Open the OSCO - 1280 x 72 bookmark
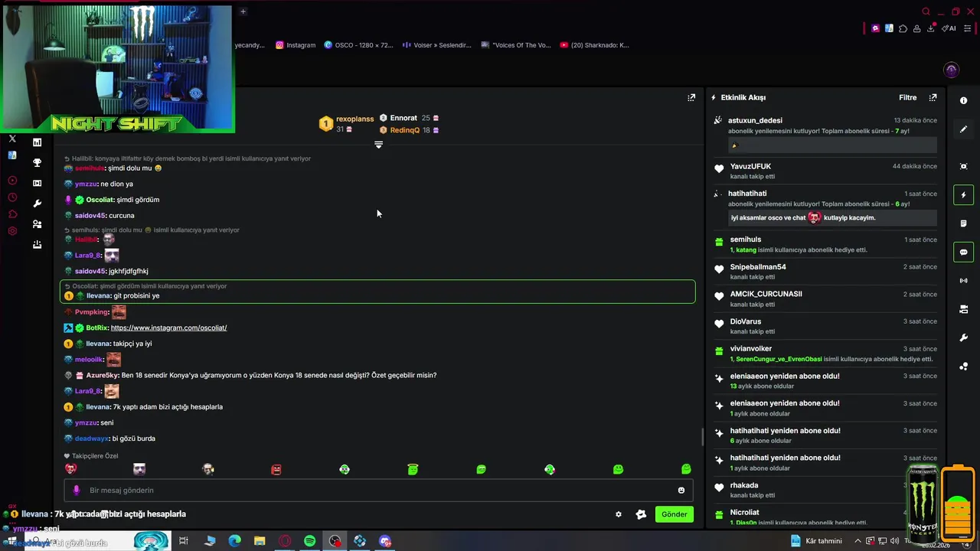The width and height of the screenshot is (980, 551). [358, 45]
